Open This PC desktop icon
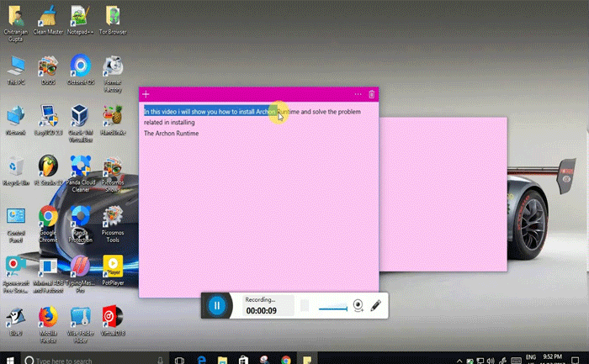 tap(16, 71)
